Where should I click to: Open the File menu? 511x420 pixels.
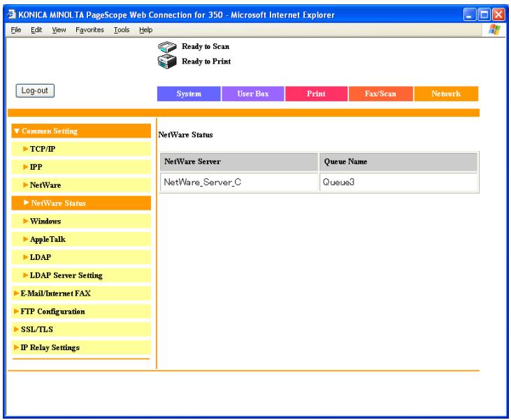point(15,30)
